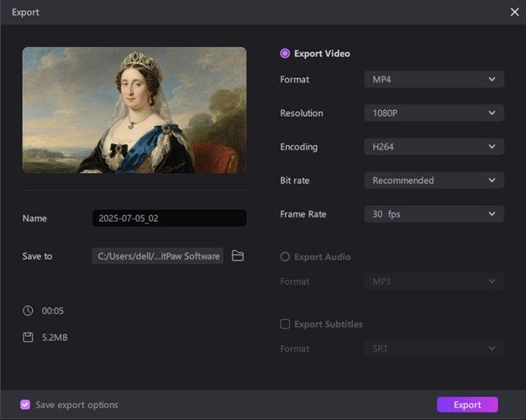Screen dimensions: 526x420
Task: Click the clock duration icon
Action: [x=28, y=311]
